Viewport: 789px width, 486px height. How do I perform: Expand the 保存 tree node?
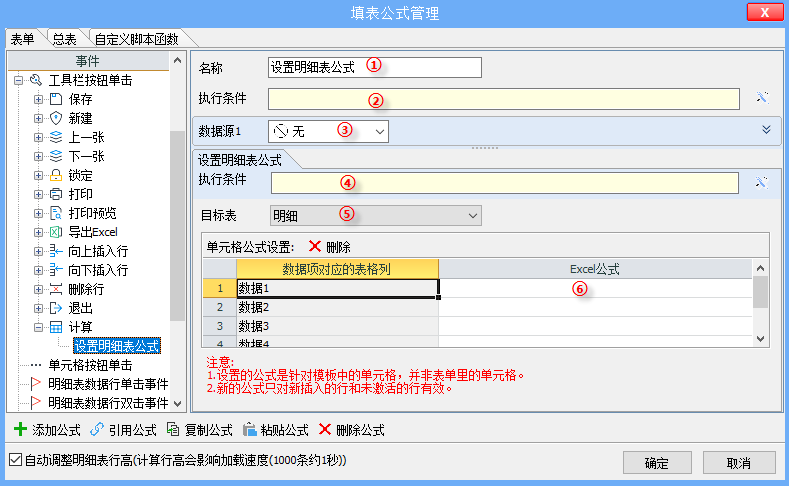click(x=38, y=99)
